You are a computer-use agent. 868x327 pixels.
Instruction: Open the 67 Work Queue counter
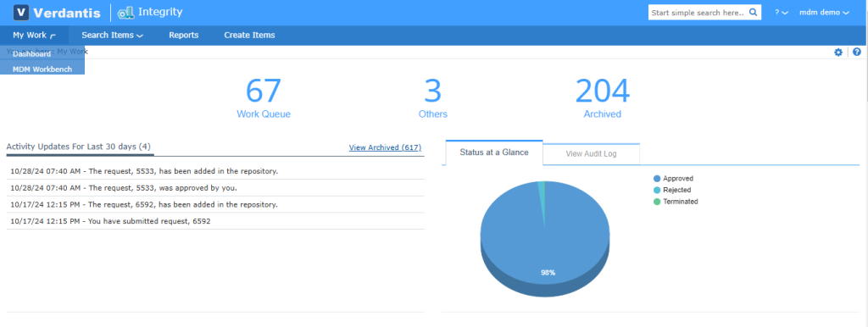264,98
